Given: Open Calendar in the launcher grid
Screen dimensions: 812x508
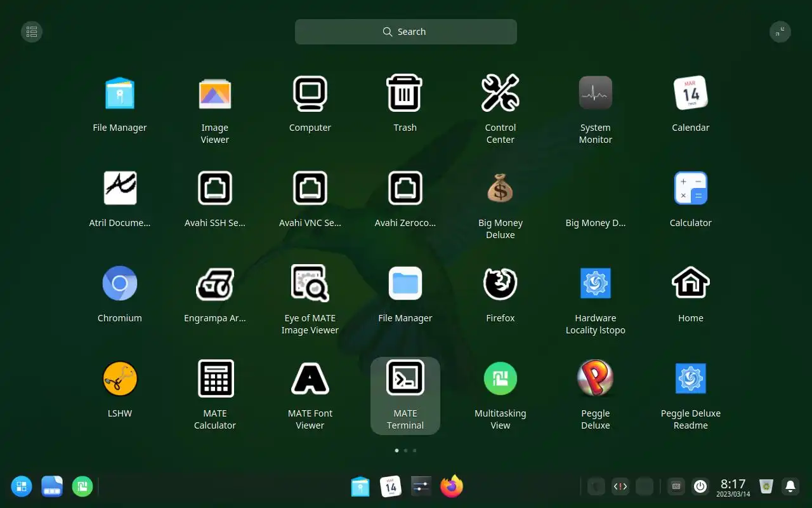Looking at the screenshot, I should 691,93.
